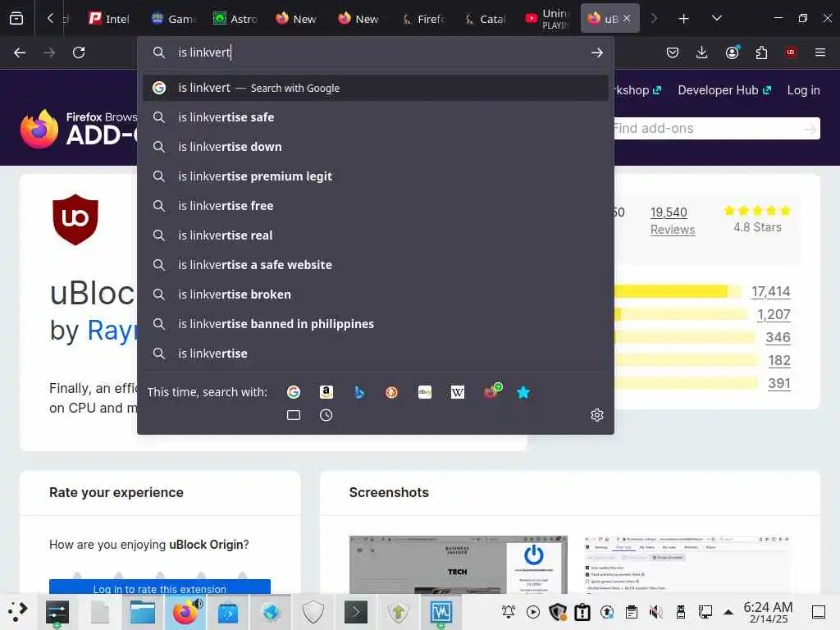Select suggestion 'is linkvertise a safe website'
The width and height of the screenshot is (840, 630).
click(376, 265)
